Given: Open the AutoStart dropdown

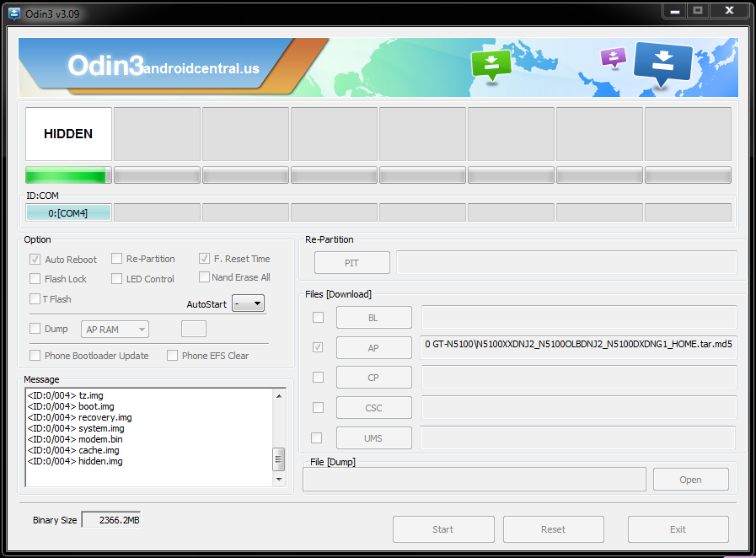Looking at the screenshot, I should pyautogui.click(x=249, y=303).
